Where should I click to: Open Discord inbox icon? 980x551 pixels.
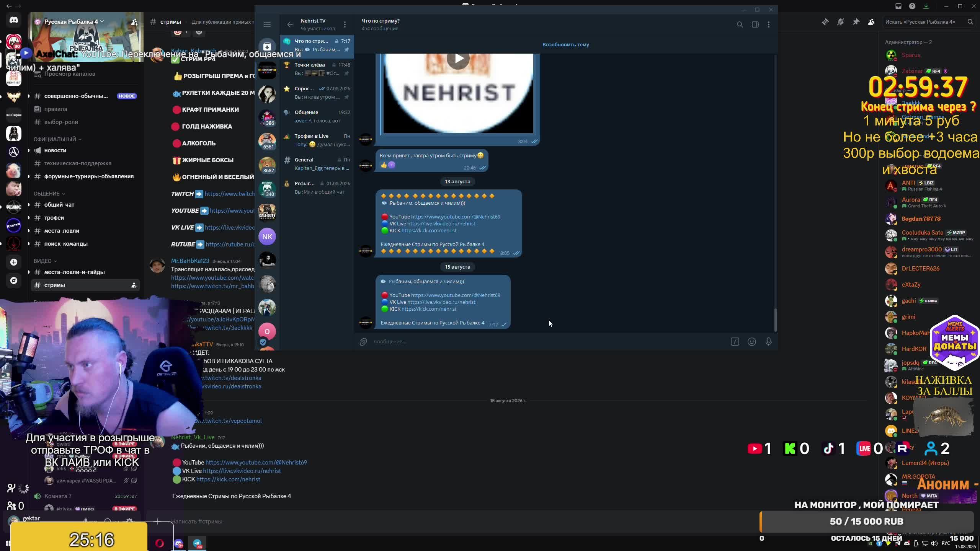coord(898,6)
